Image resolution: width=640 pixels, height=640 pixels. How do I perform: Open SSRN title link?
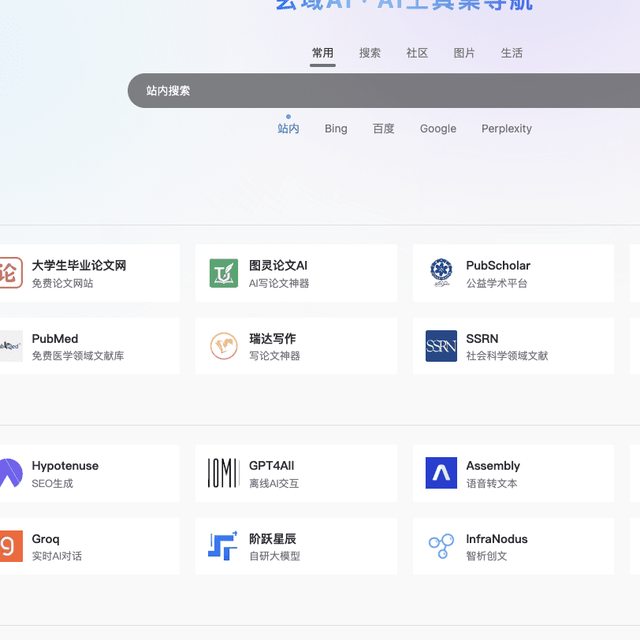pos(482,339)
